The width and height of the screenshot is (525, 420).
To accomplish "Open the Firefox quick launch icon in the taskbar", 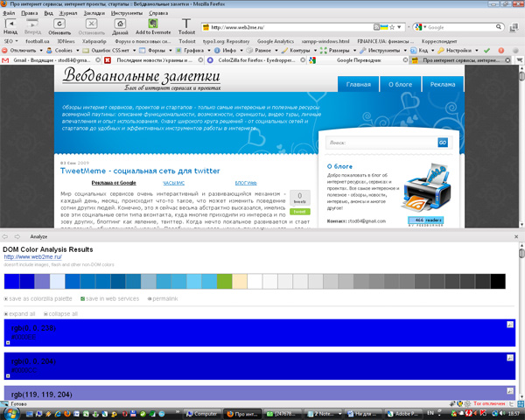I will [x=67, y=414].
